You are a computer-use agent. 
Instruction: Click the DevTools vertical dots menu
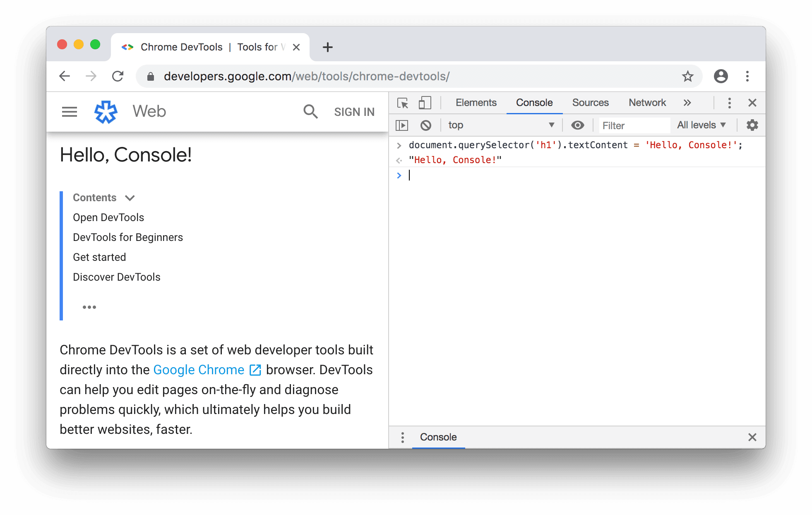pos(729,102)
